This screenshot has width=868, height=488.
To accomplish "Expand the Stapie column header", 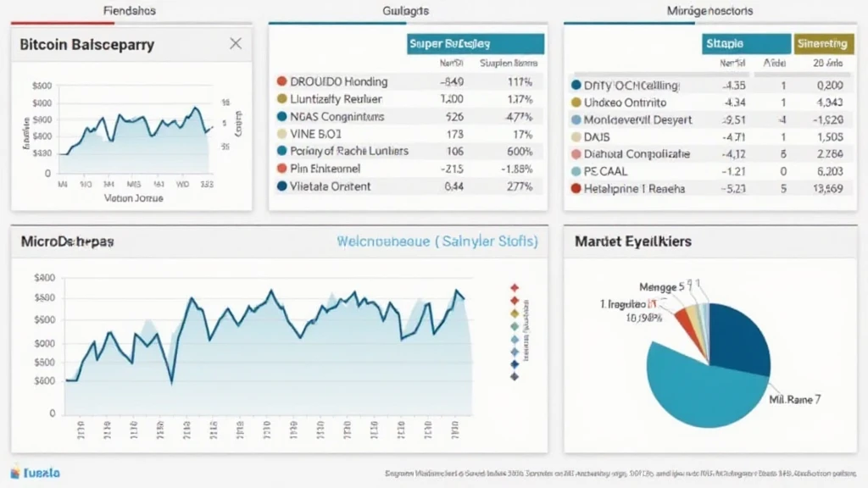I will 746,43.
